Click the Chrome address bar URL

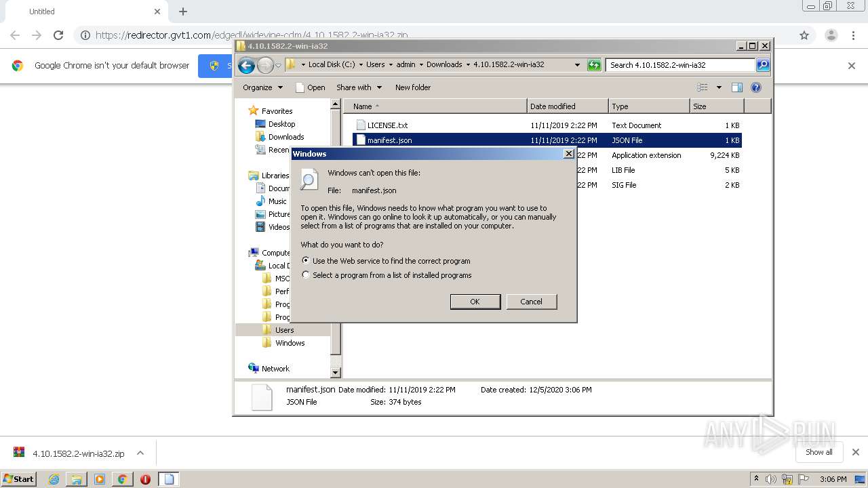pyautogui.click(x=252, y=35)
